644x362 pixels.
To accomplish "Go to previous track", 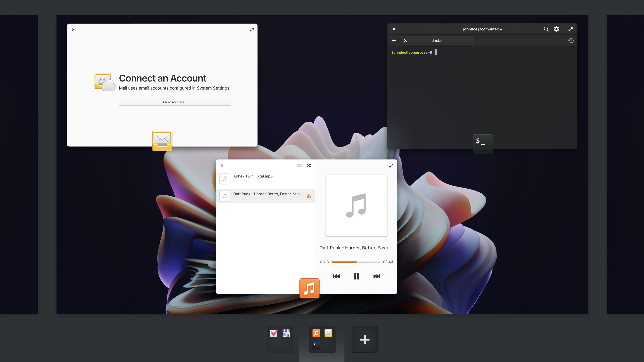I will [x=336, y=276].
